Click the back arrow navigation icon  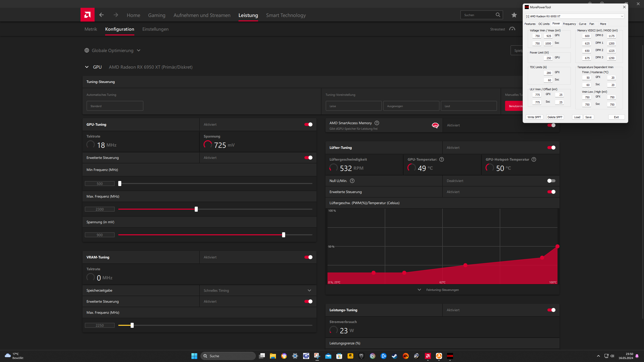(101, 15)
